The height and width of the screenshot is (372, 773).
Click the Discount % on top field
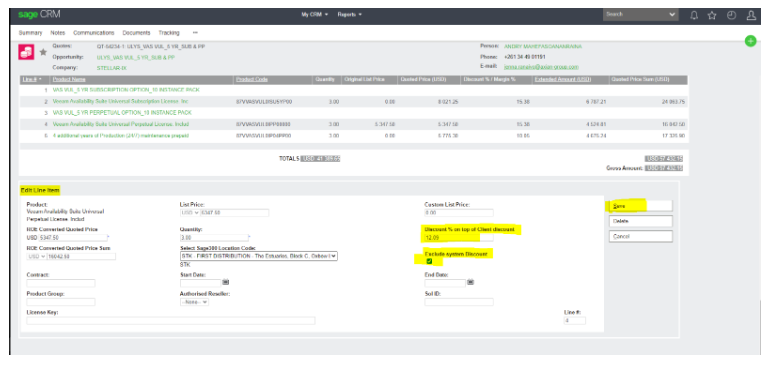click(458, 237)
